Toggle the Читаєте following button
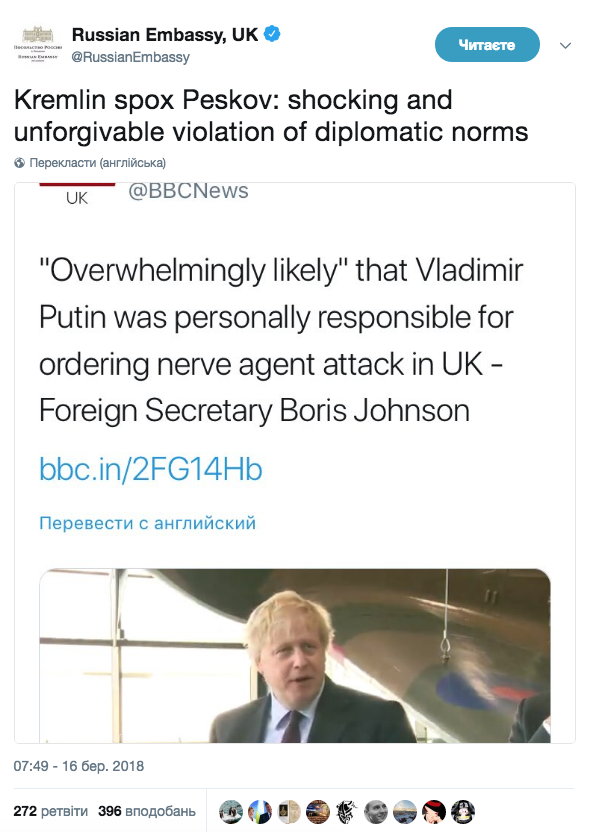 [487, 45]
